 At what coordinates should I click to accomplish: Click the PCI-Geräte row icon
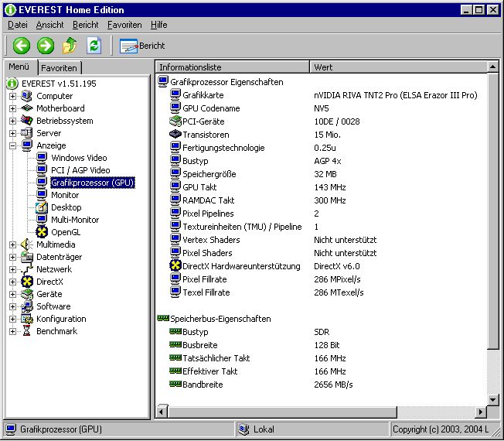point(175,121)
